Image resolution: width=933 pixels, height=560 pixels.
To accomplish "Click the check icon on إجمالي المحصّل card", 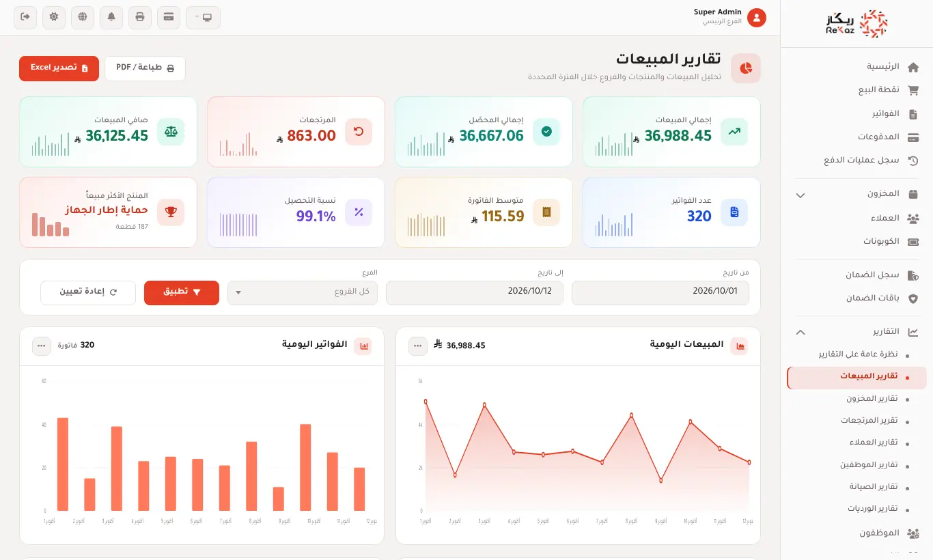I will [546, 132].
